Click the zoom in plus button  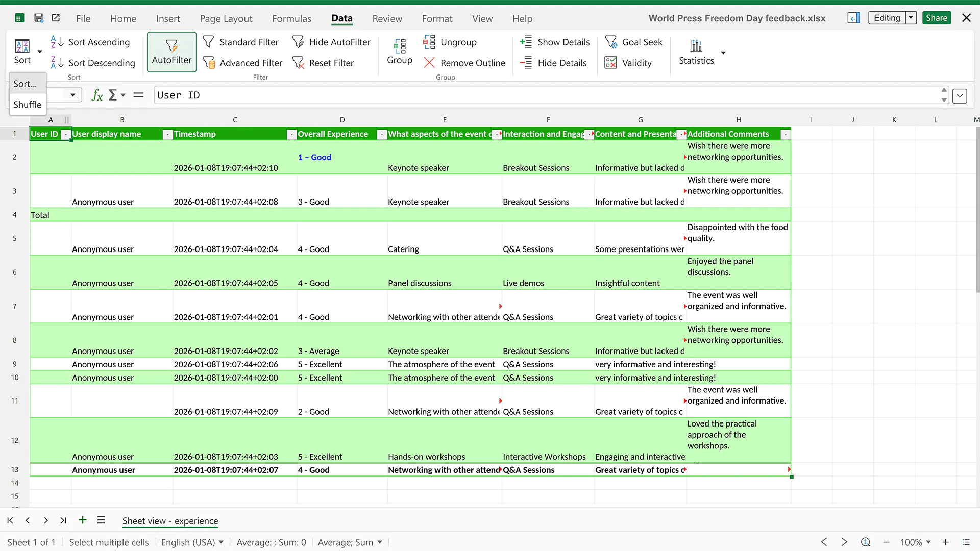pos(945,542)
